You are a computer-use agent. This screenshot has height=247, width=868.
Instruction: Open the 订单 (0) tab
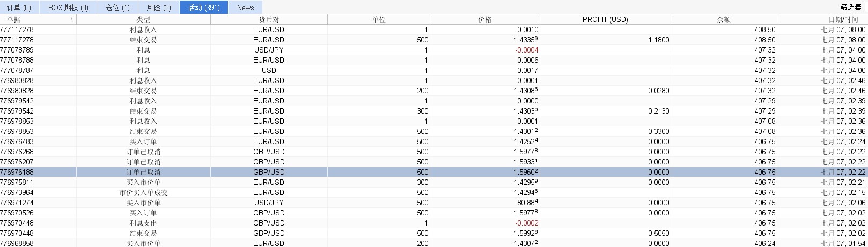pyautogui.click(x=19, y=8)
